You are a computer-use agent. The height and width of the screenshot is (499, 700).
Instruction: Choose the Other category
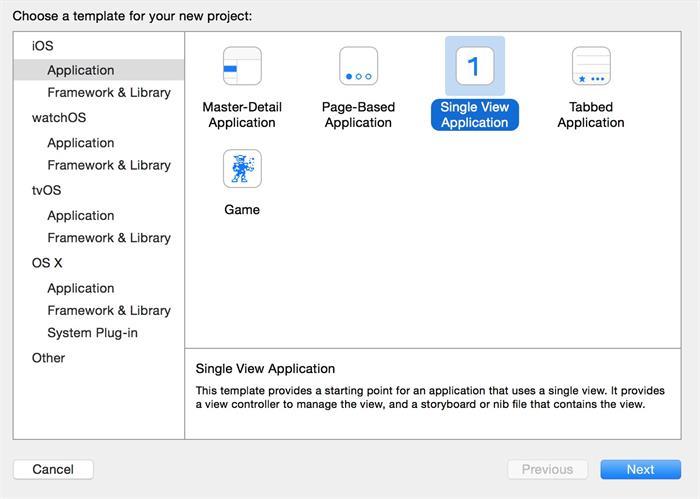pos(48,358)
